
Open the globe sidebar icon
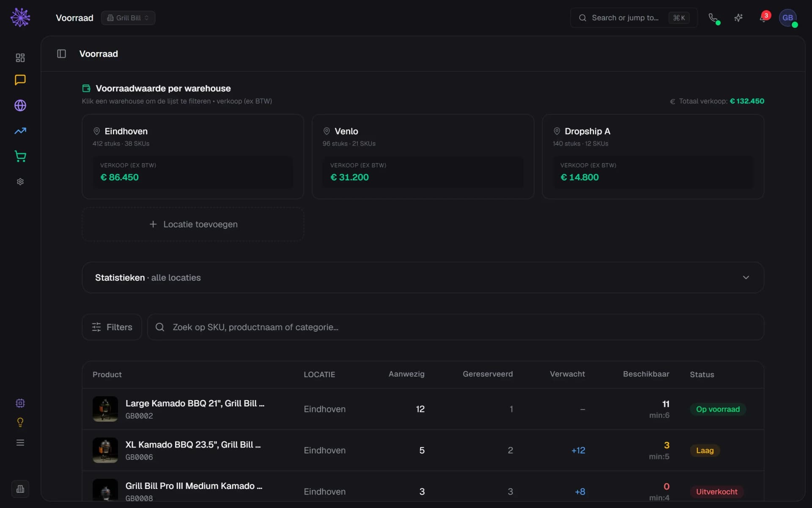tap(20, 105)
